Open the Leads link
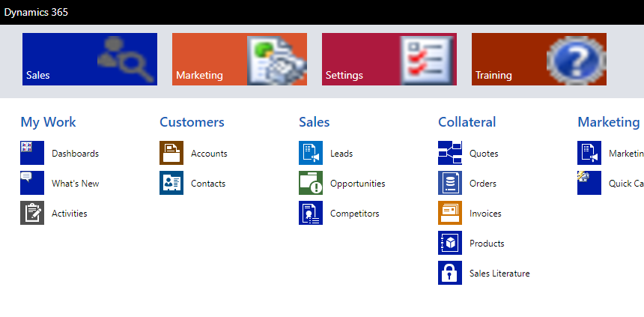644x317 pixels. (341, 154)
